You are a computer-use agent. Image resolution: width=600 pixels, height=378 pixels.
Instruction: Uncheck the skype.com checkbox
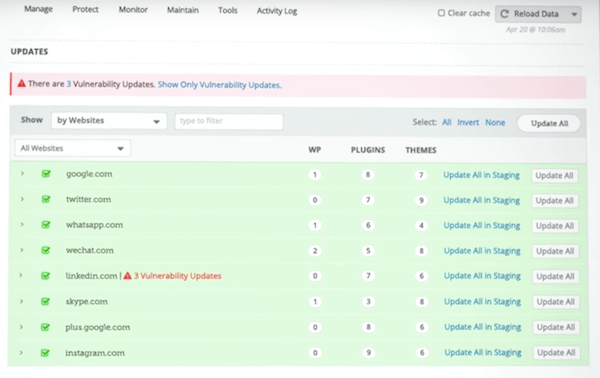(45, 301)
